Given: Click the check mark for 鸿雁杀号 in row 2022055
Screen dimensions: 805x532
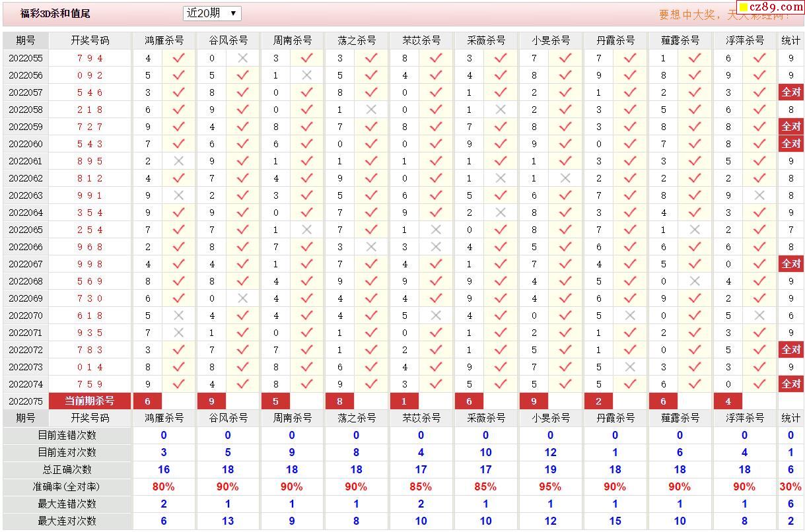Looking at the screenshot, I should point(178,58).
